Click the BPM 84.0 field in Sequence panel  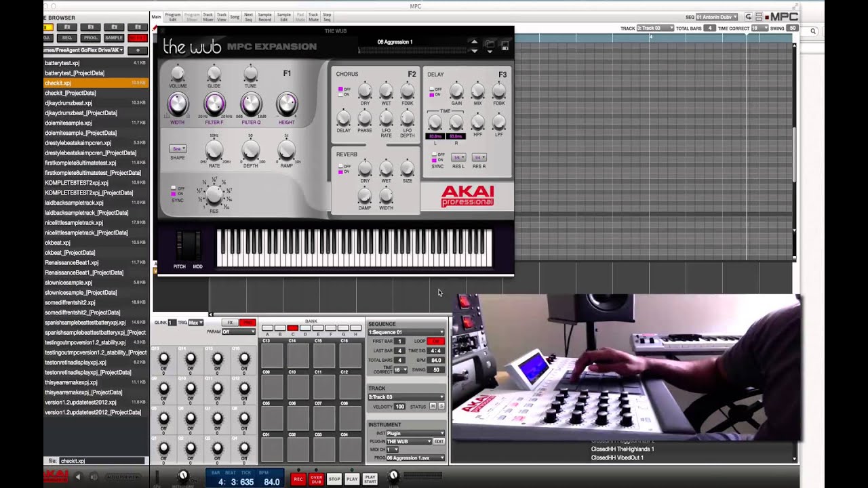click(436, 361)
